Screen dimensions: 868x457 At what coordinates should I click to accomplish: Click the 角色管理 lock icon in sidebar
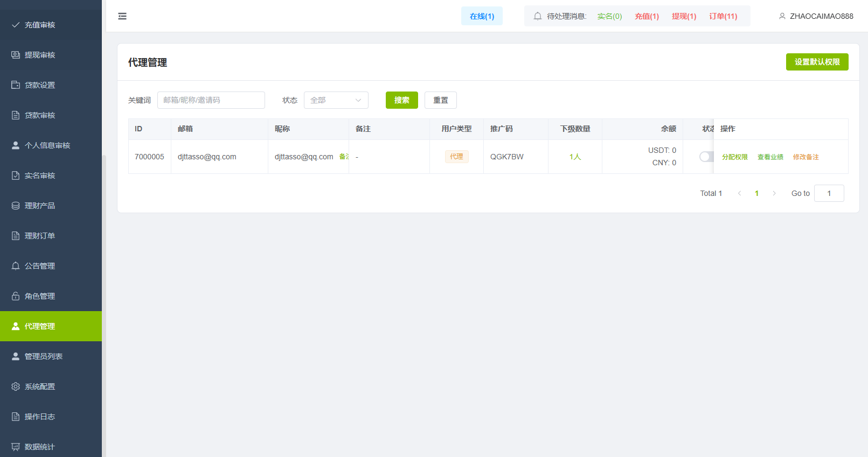tap(16, 296)
